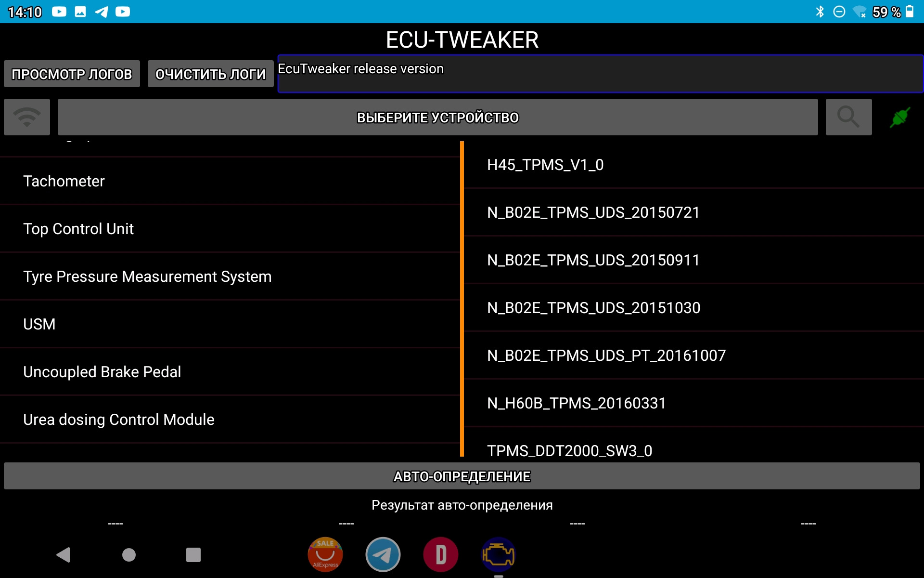Select Tachometer in the ECU list

click(230, 181)
